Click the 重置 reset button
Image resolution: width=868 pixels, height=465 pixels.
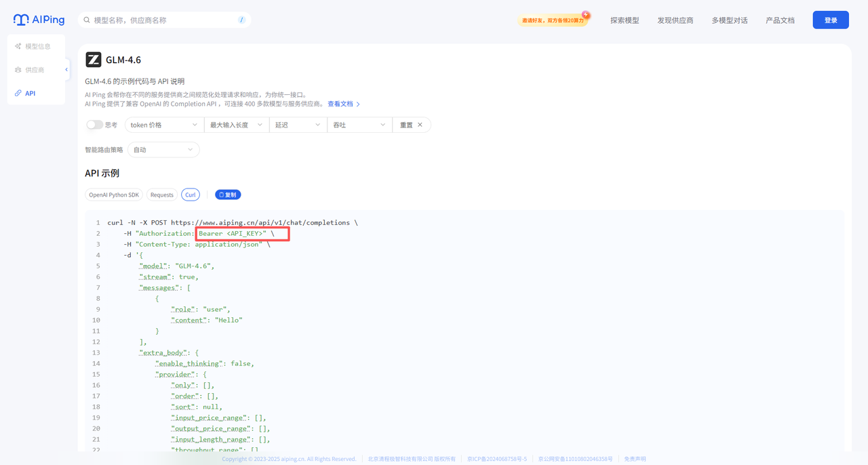point(412,125)
